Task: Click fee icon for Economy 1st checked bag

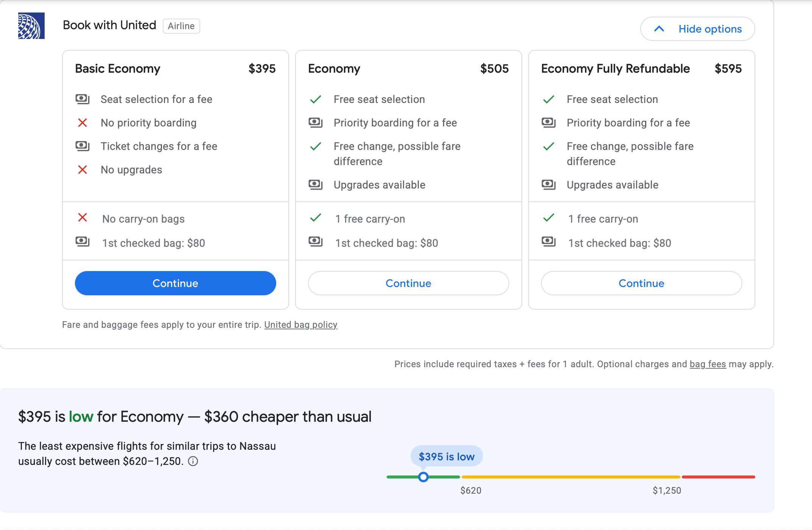Action: point(316,242)
